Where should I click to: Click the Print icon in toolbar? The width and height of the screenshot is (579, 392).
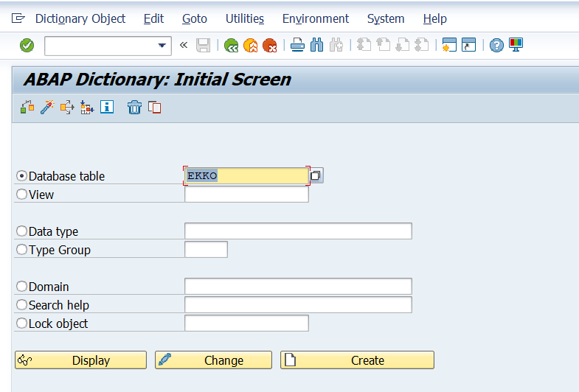click(297, 46)
